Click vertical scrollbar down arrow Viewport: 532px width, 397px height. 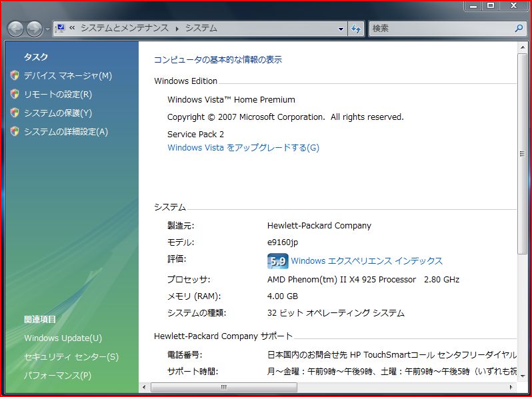[x=523, y=376]
